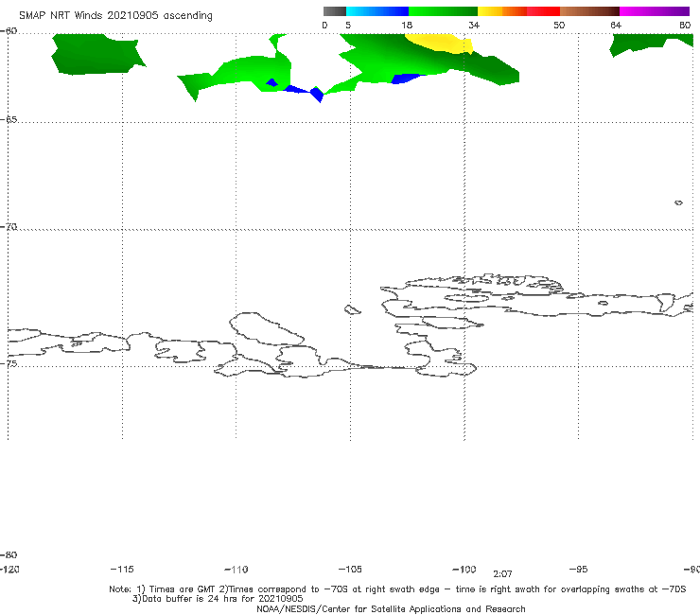This screenshot has height=615, width=700.
Task: Click the longitude label '-110'
Action: click(236, 570)
